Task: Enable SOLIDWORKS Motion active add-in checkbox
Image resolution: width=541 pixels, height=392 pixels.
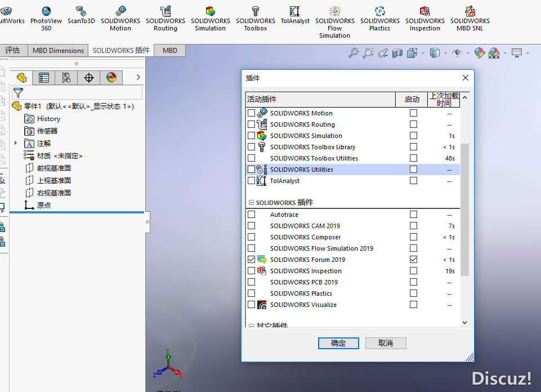Action: (x=251, y=113)
